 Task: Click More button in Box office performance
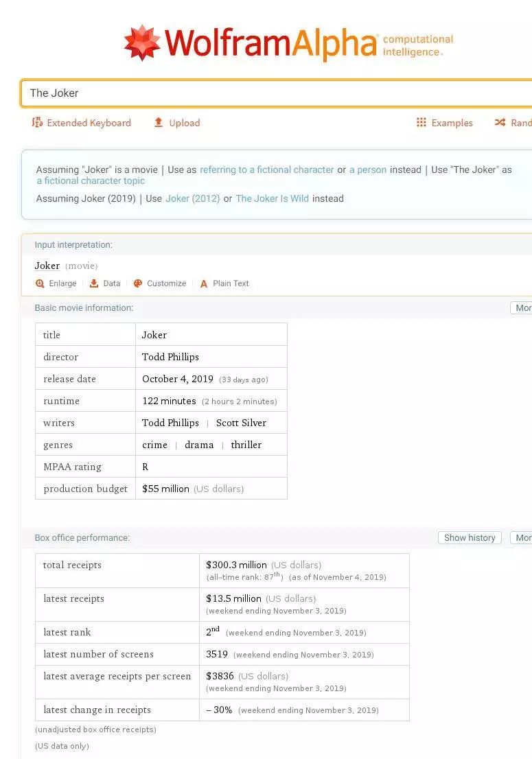(x=521, y=538)
